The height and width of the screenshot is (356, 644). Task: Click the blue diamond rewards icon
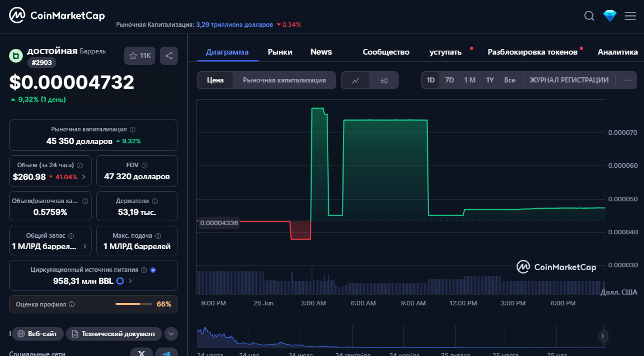tap(610, 15)
